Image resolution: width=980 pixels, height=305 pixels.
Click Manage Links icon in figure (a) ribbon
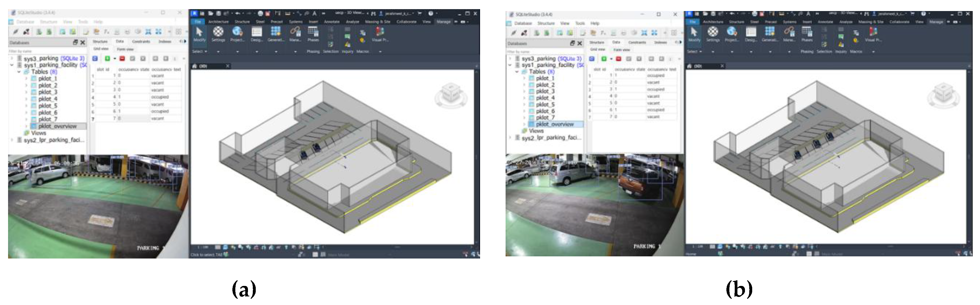pyautogui.click(x=295, y=32)
